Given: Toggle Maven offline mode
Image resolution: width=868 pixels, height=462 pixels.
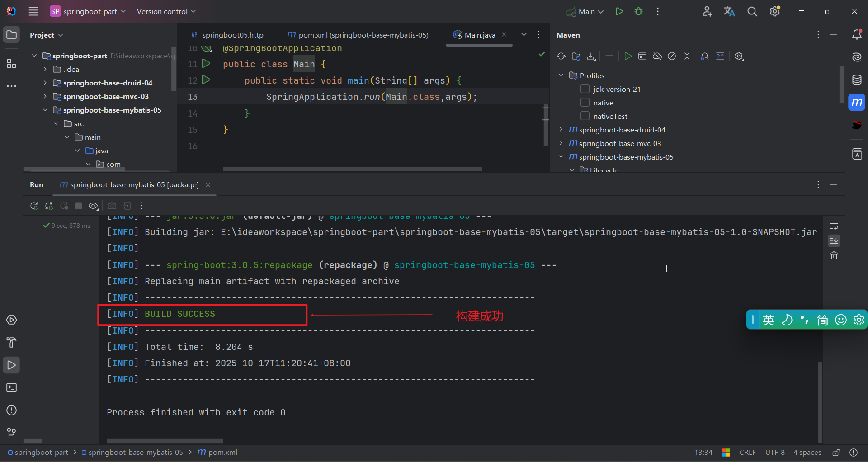Looking at the screenshot, I should tap(657, 56).
